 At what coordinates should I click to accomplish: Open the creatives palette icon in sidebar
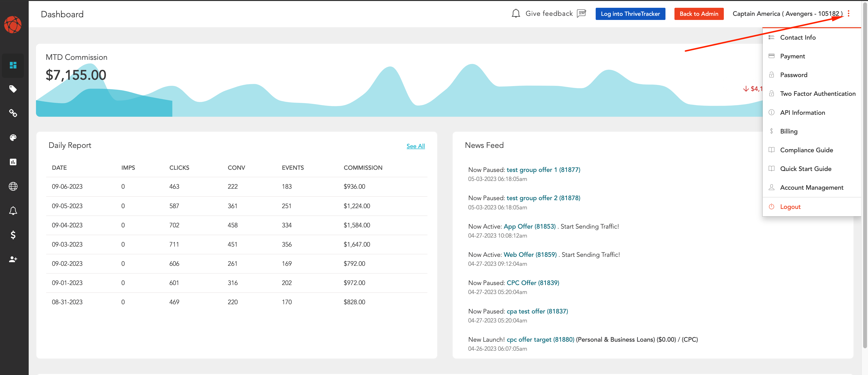[13, 137]
